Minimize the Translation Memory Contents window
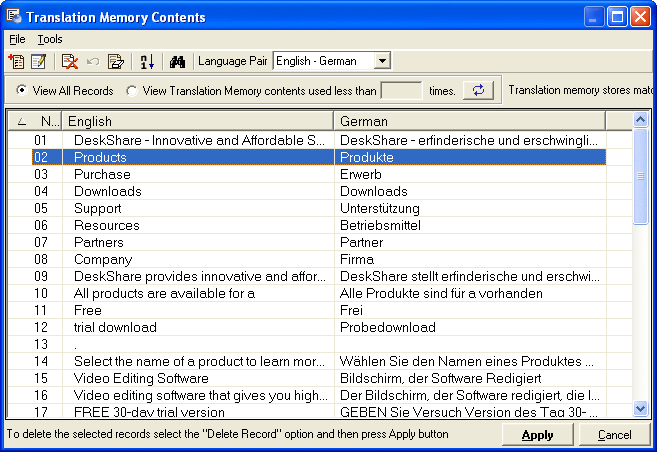Viewport: 657px width, 452px height. point(594,17)
